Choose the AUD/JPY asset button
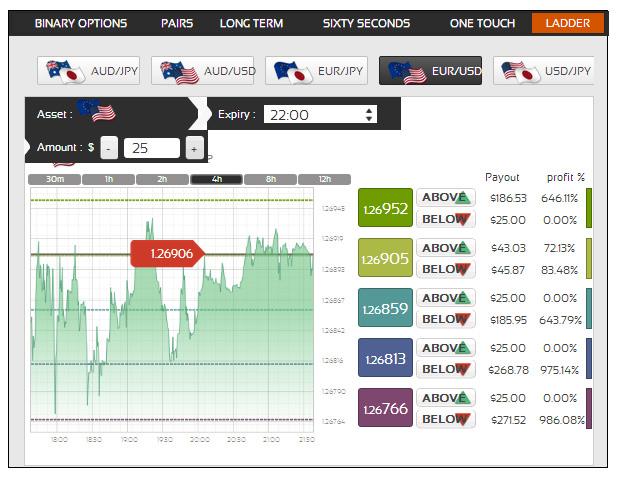620x480 pixels. [89, 71]
